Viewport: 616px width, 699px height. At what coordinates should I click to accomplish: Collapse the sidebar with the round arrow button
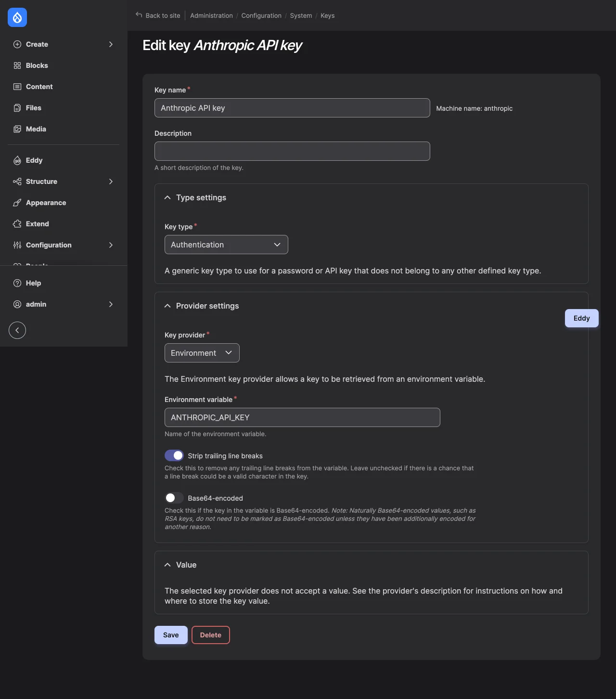click(x=17, y=330)
